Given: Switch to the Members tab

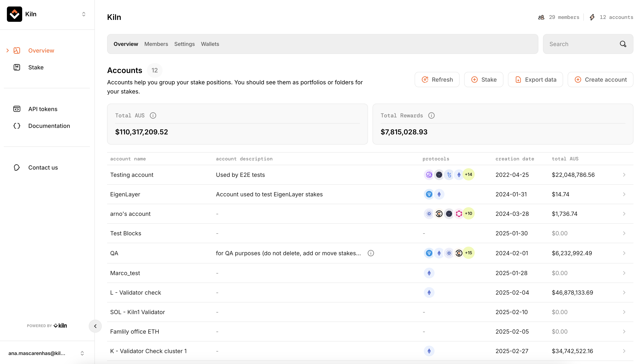Looking at the screenshot, I should (x=156, y=44).
